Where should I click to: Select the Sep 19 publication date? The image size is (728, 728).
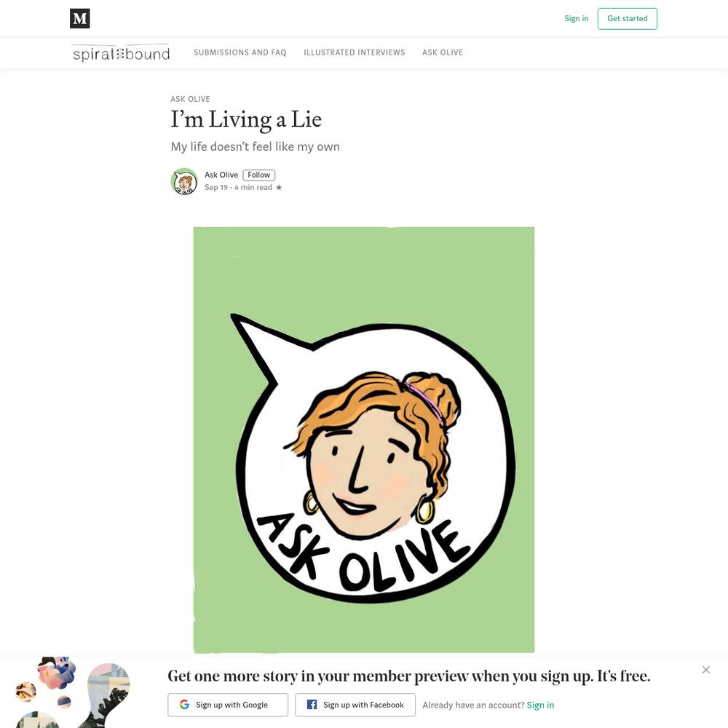coord(216,188)
